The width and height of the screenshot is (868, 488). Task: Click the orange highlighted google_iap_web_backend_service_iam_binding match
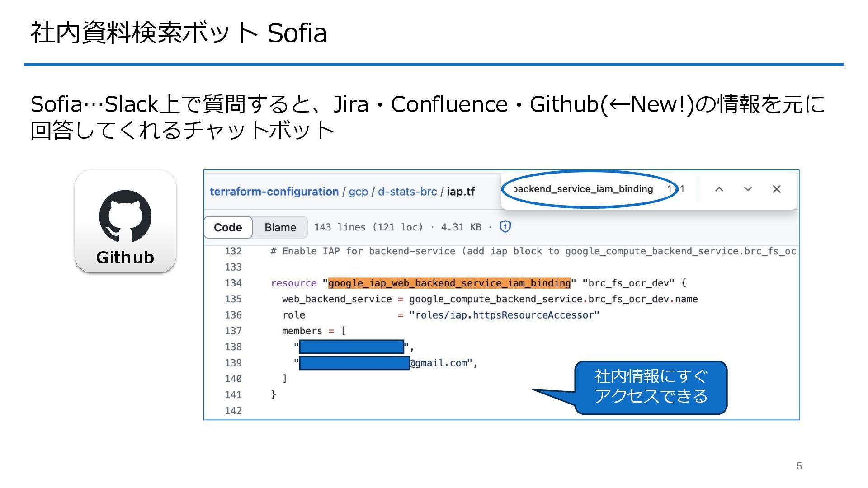point(449,283)
